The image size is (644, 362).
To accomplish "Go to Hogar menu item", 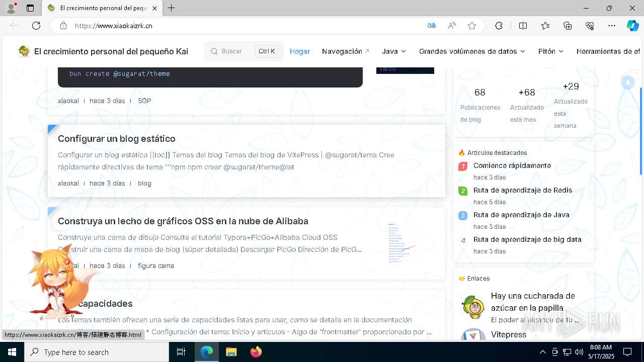I will coord(300,51).
